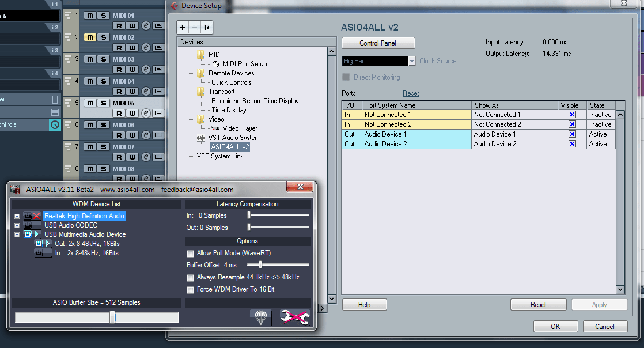Mute the MIDI 02 track

90,37
